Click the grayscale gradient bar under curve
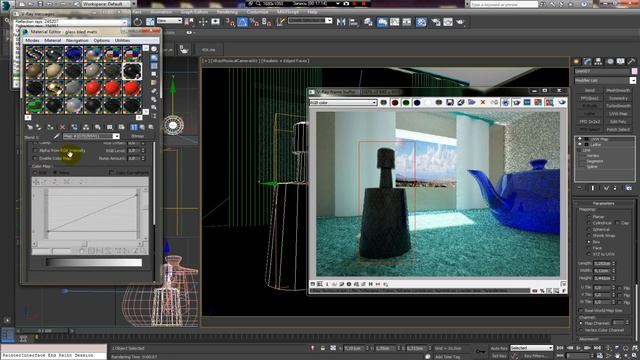The image size is (640, 360). 94,262
